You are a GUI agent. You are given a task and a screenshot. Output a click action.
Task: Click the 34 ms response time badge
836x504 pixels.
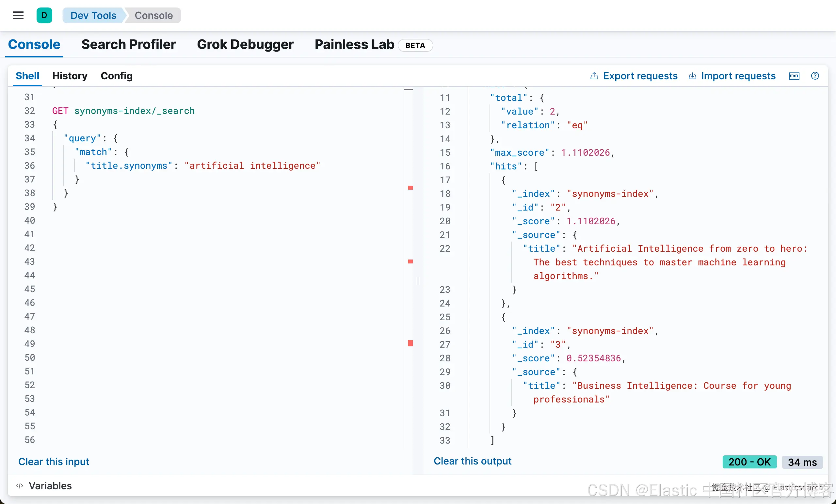[802, 462]
